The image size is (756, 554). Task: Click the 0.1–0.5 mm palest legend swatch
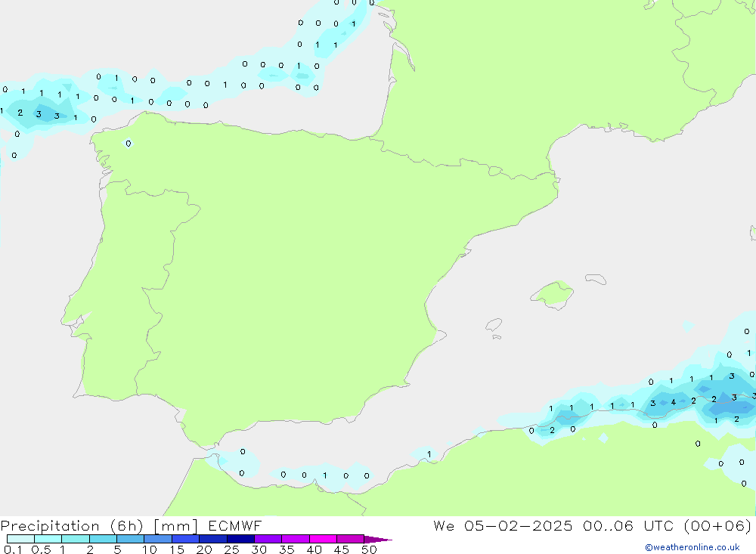20,539
